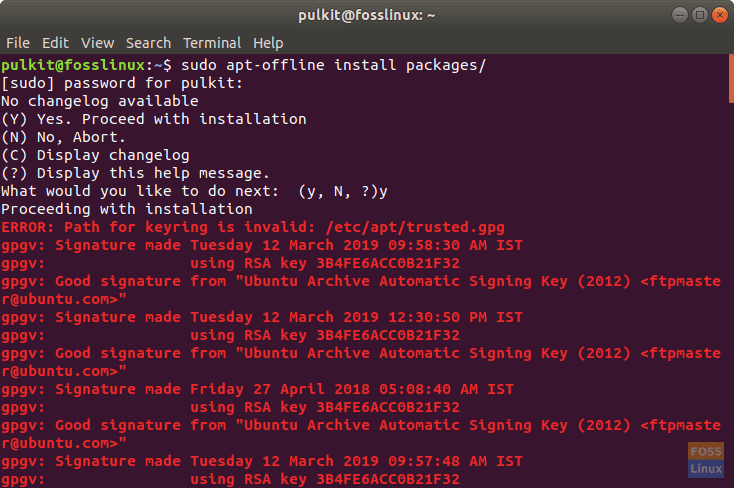This screenshot has height=488, width=734.
Task: Click signature line dated Friday 27 April 2018
Action: point(257,389)
